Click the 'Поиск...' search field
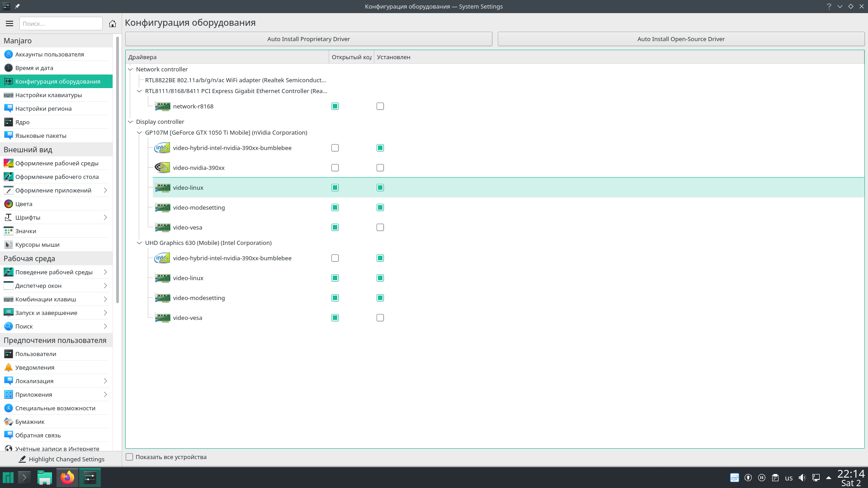Screen dimensions: 868x488 coord(61,23)
